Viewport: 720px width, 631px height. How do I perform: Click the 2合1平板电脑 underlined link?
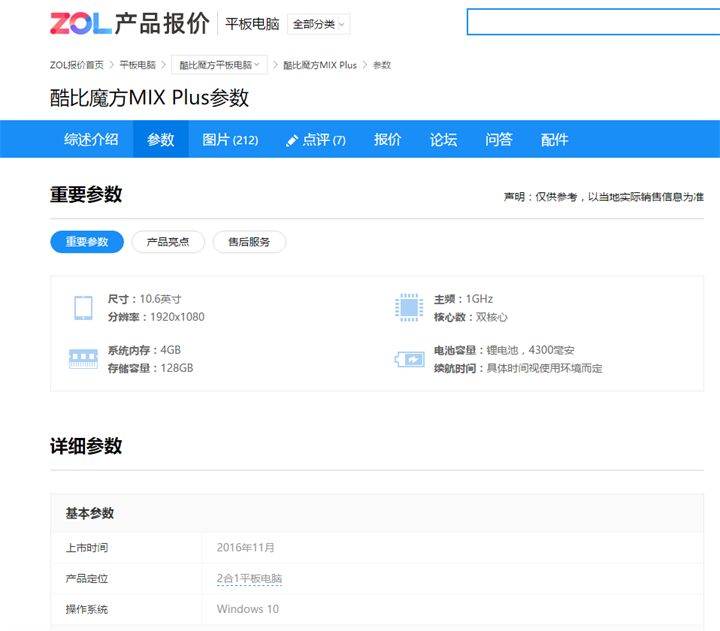click(x=249, y=578)
